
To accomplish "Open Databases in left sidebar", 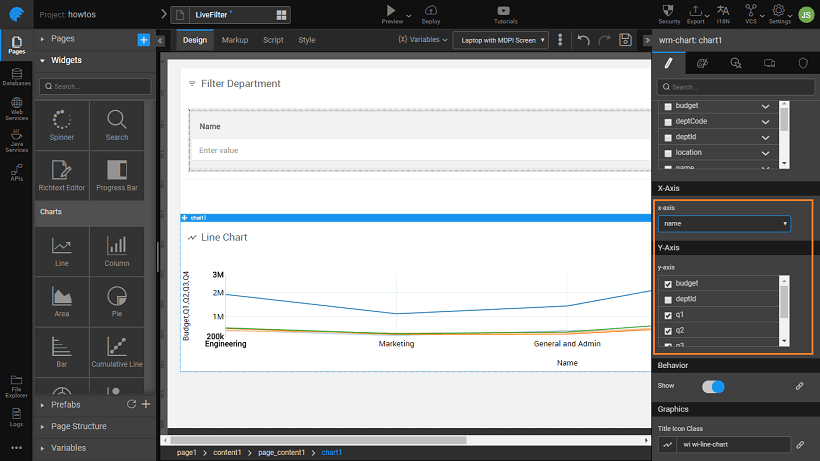I will pos(16,76).
